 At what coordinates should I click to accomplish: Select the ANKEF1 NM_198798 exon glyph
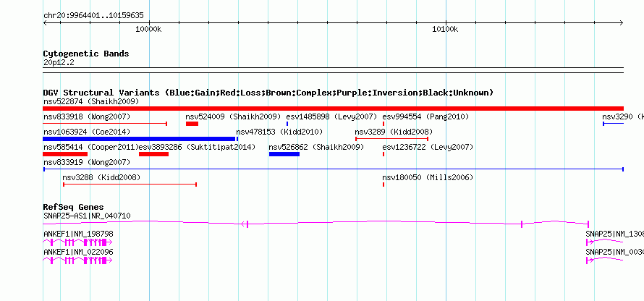point(77,242)
